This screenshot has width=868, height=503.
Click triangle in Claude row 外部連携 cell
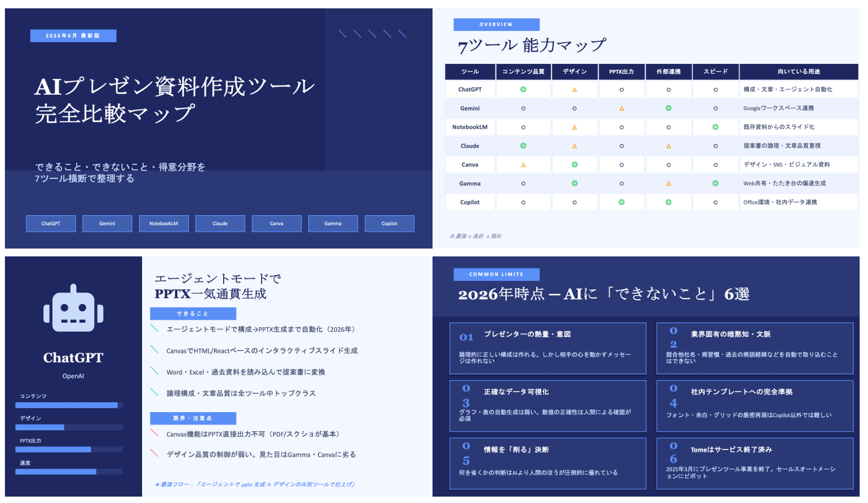click(668, 146)
